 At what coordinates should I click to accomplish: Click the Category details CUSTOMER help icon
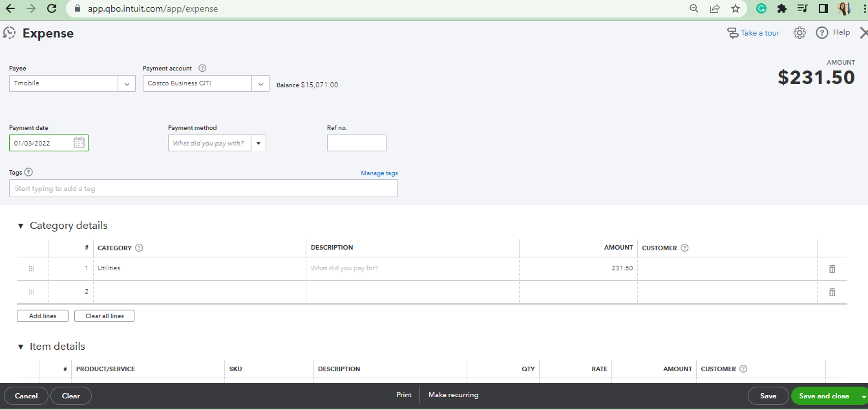(x=684, y=248)
